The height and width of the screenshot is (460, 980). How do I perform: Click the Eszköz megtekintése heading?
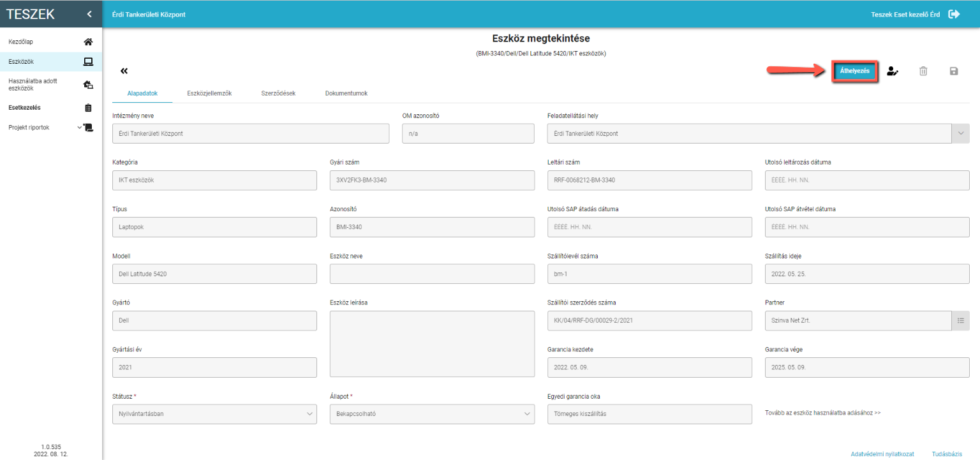pyautogui.click(x=541, y=38)
